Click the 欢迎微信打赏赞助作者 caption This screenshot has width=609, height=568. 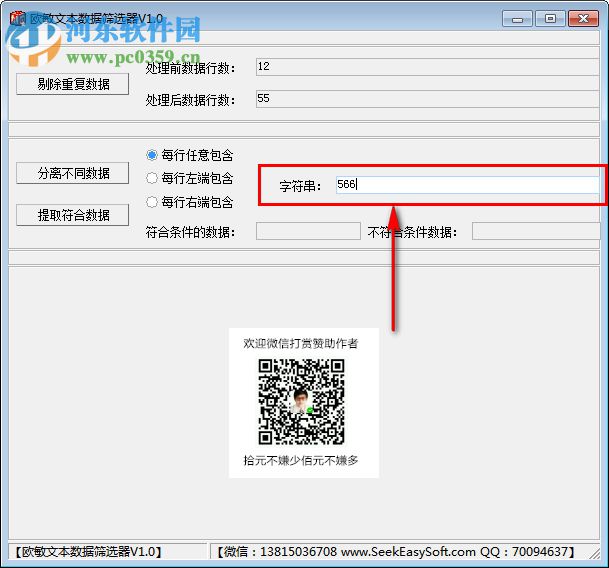coord(301,343)
